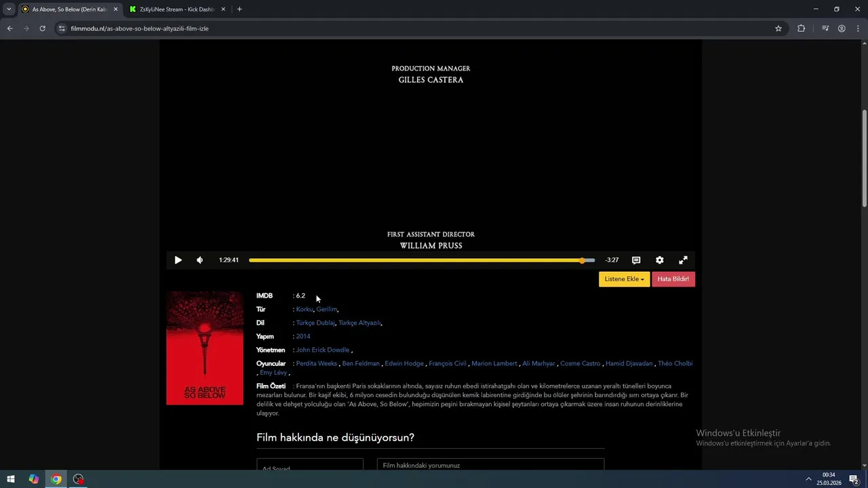Open the Türkçe Dublaj language link
The width and height of the screenshot is (868, 488).
[315, 323]
